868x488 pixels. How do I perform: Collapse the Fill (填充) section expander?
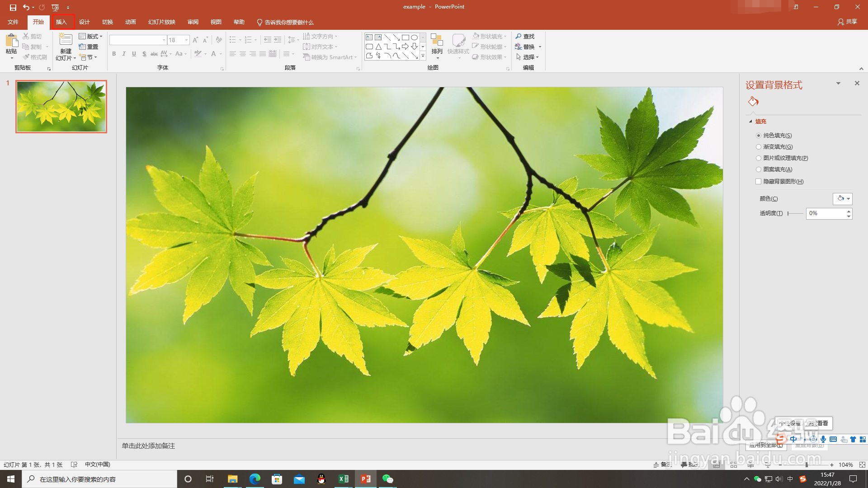click(x=750, y=122)
